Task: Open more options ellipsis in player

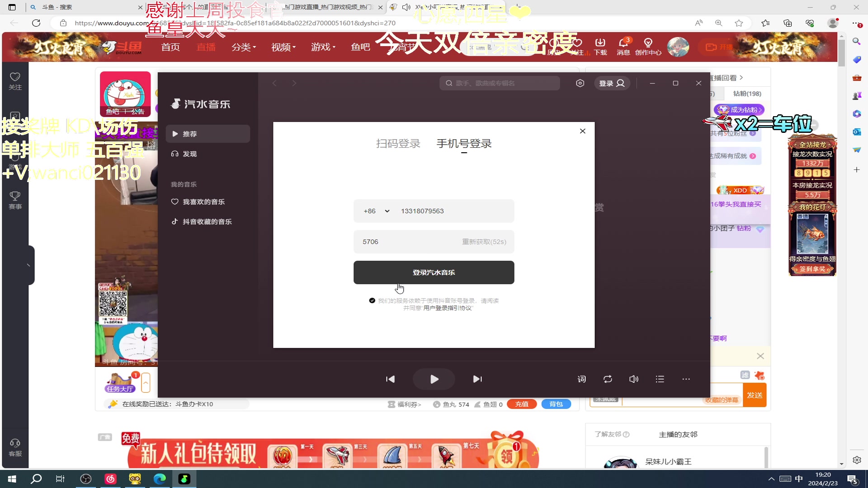Action: pyautogui.click(x=686, y=379)
